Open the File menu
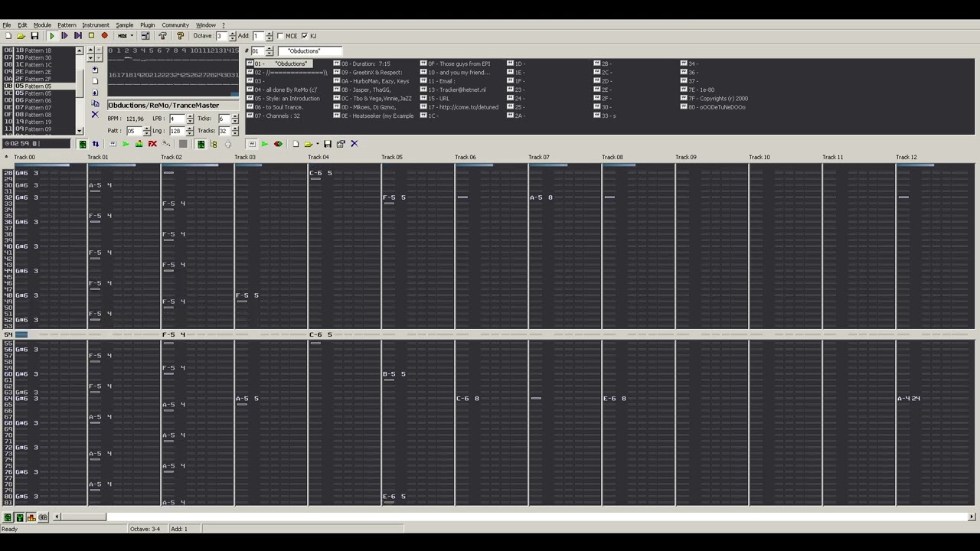 [x=7, y=25]
